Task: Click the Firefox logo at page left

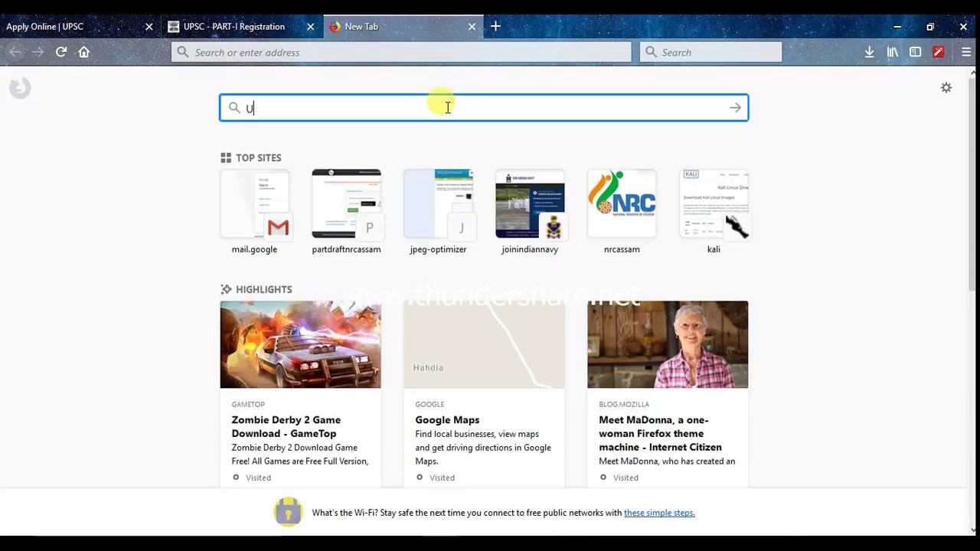Action: point(20,88)
